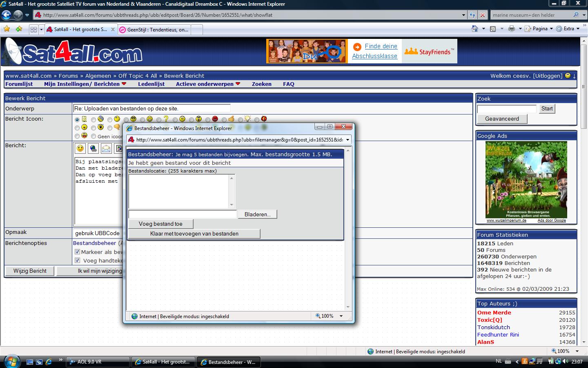Open the Home dropdown arrow

483,29
